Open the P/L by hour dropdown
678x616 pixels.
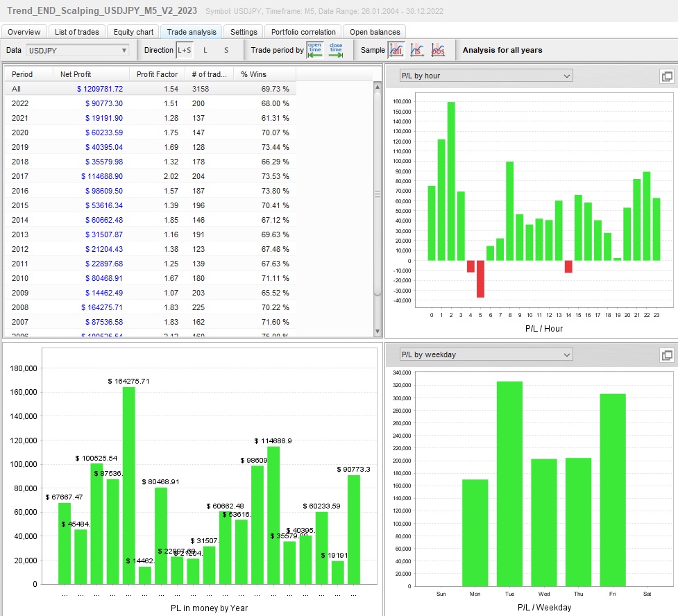tap(486, 76)
